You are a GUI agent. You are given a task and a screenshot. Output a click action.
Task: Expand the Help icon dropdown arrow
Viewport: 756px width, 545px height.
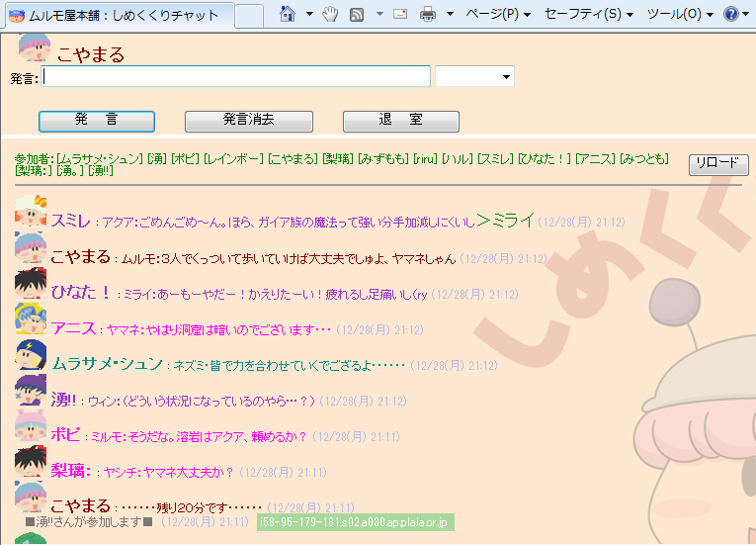(x=745, y=15)
